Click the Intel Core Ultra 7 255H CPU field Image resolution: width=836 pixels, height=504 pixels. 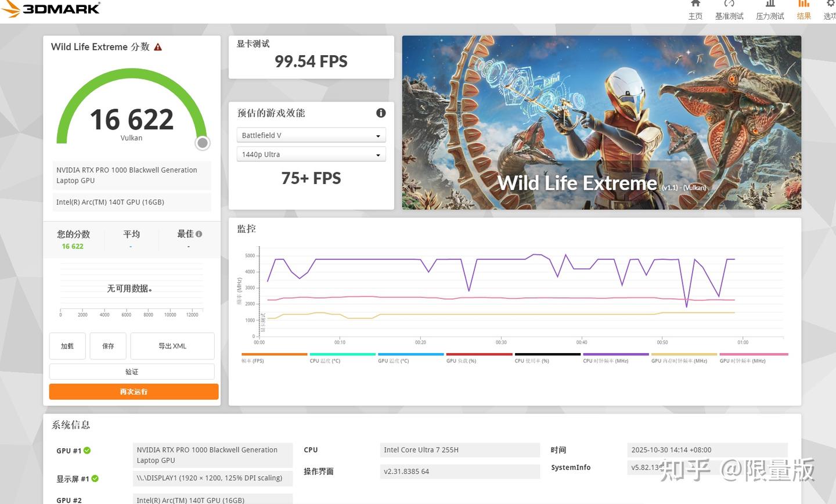[460, 450]
